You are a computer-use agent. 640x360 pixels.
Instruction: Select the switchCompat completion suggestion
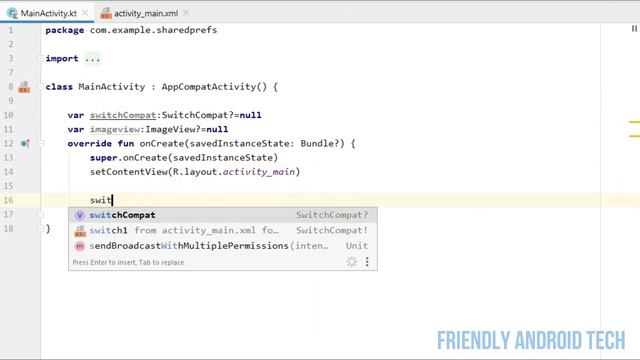click(223, 215)
